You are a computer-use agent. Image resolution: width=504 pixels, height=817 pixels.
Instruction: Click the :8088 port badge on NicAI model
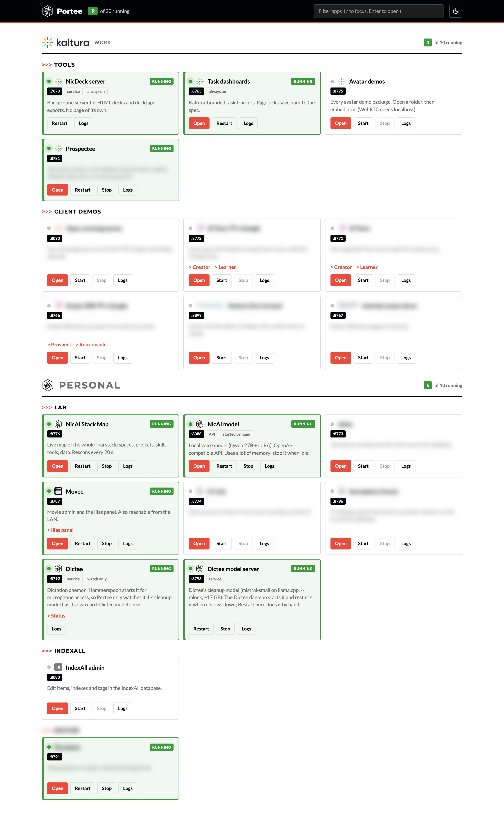coord(196,434)
